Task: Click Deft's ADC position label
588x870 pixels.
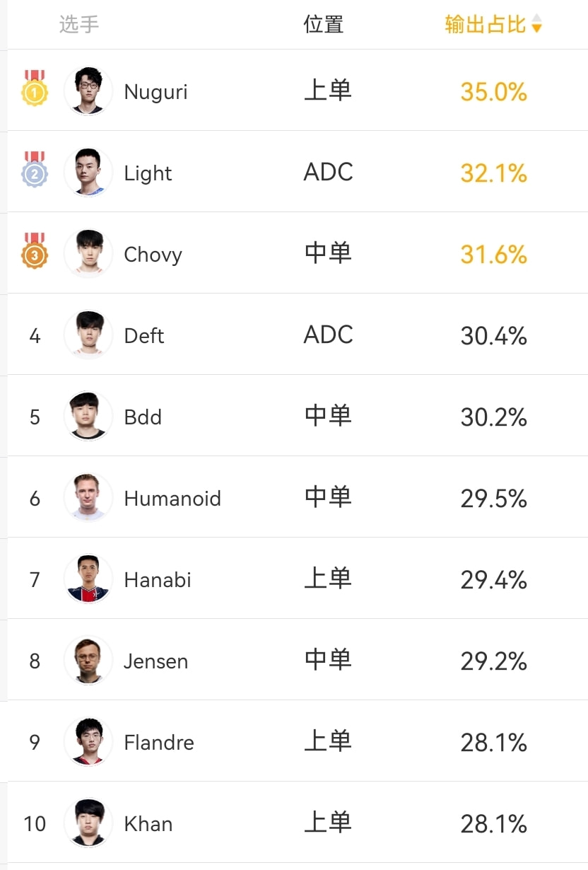Action: point(328,335)
